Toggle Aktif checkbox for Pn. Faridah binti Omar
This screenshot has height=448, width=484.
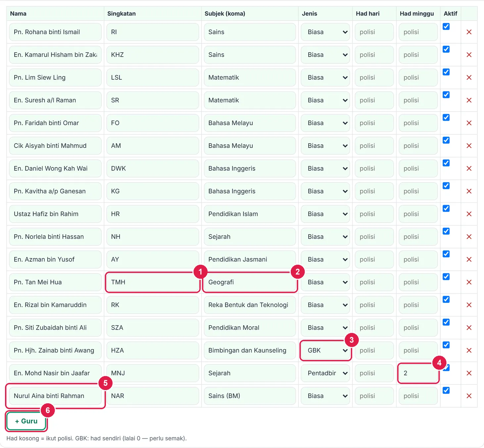point(446,117)
